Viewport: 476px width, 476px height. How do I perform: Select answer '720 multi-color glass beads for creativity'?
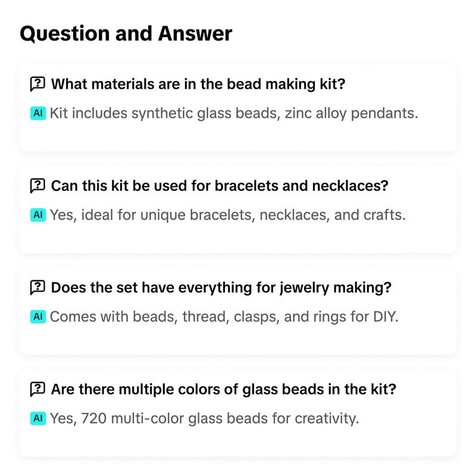click(204, 418)
